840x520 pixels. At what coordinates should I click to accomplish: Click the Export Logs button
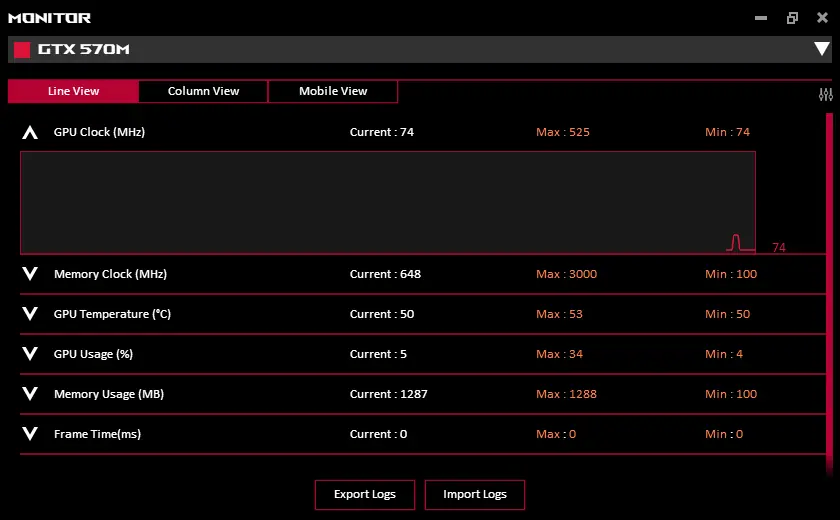click(365, 494)
